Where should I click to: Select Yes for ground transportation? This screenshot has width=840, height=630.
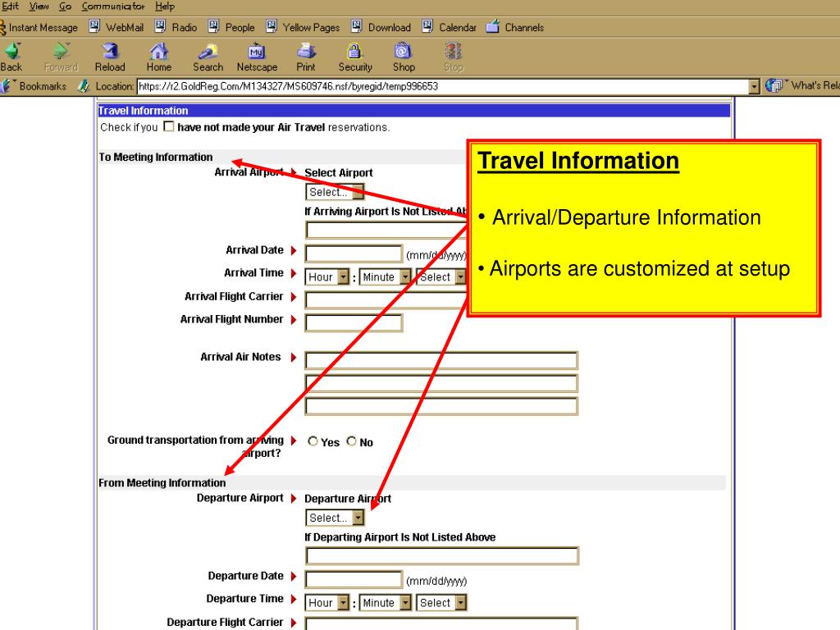313,441
